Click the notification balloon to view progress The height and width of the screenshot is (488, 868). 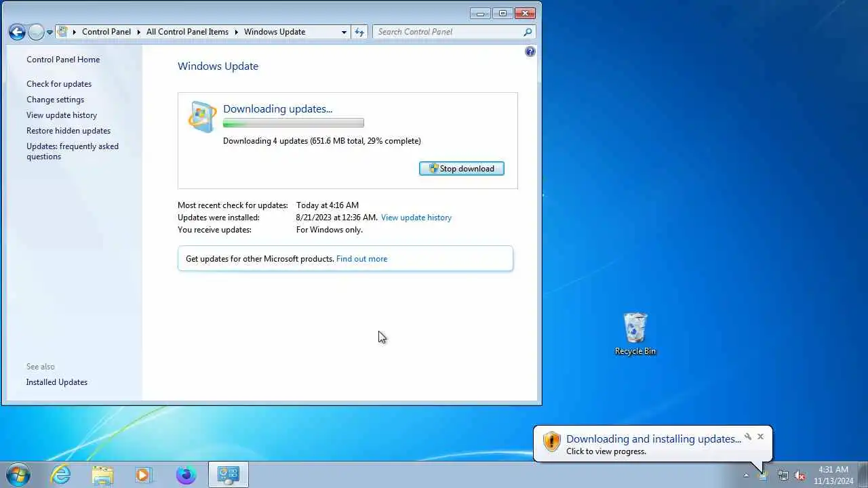(x=653, y=444)
